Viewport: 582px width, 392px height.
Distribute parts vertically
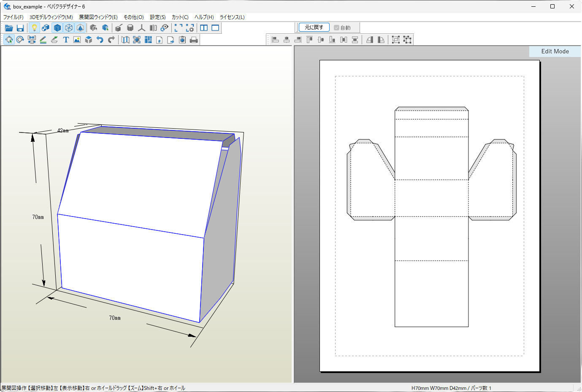[x=355, y=40]
